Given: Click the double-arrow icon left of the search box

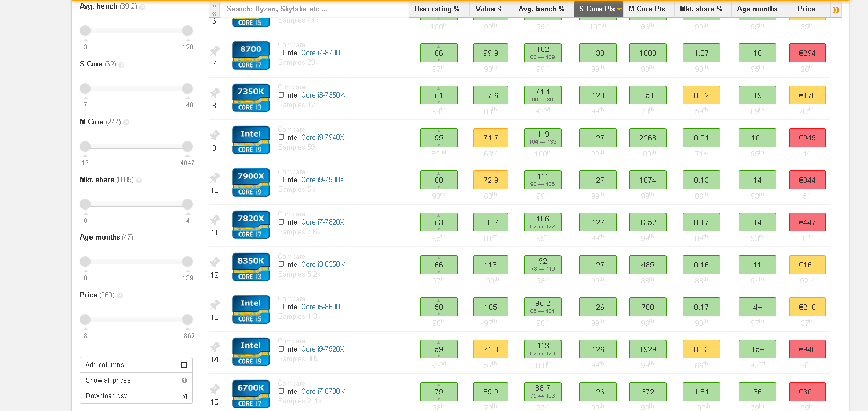Looking at the screenshot, I should pyautogui.click(x=214, y=9).
